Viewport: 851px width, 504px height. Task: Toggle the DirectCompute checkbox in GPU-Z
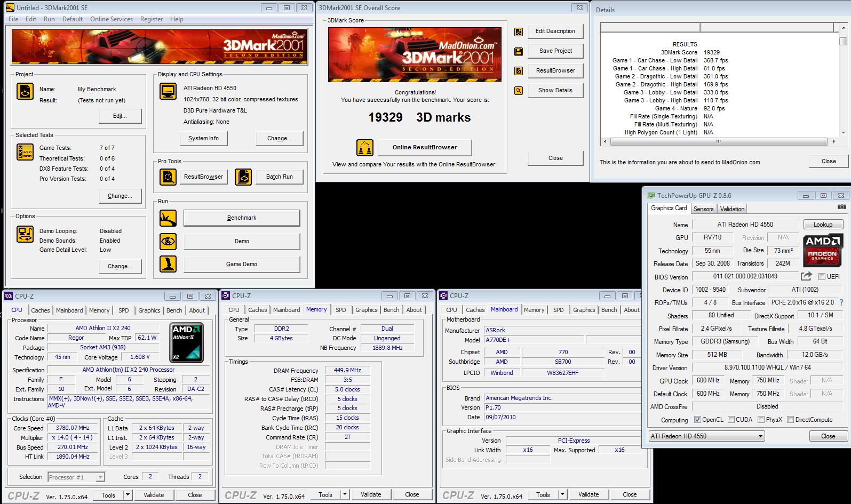point(791,420)
